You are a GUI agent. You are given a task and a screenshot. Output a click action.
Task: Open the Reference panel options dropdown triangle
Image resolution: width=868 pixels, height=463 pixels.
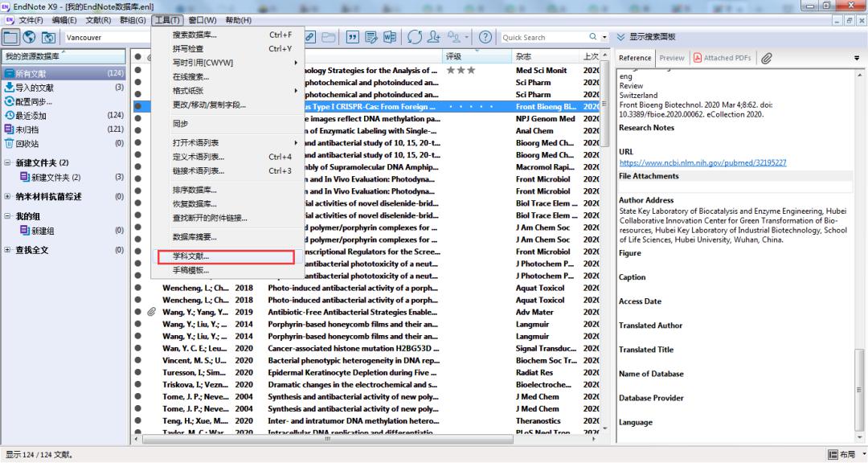point(857,58)
